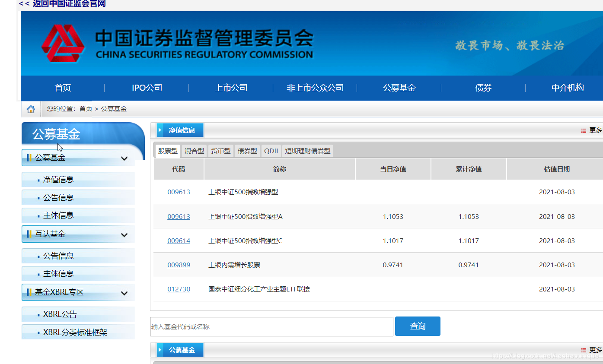The height and width of the screenshot is (364, 603).
Task: Click the 当日净值 value 1.1053
Action: [x=393, y=217]
